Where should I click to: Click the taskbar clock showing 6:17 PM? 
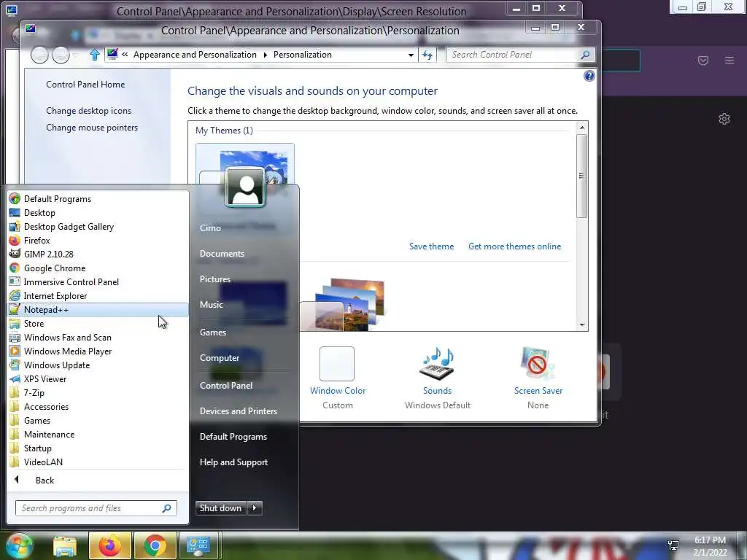click(710, 546)
